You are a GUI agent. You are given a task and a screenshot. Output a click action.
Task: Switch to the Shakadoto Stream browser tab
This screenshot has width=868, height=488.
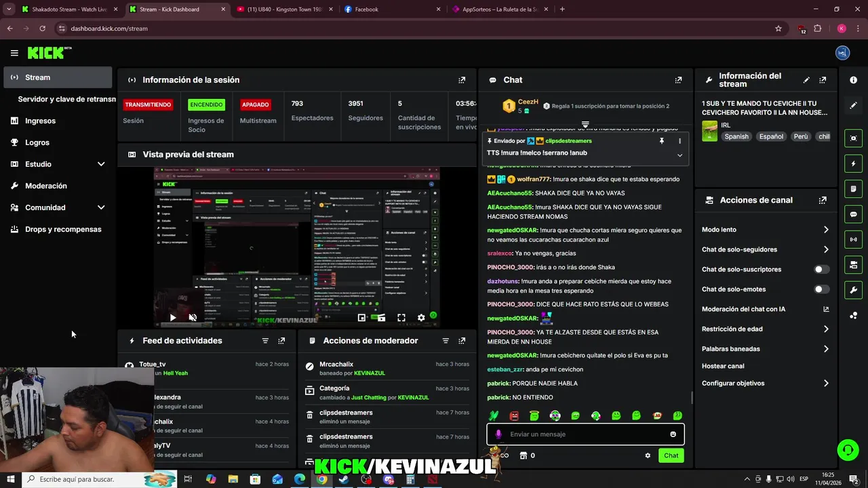click(68, 9)
